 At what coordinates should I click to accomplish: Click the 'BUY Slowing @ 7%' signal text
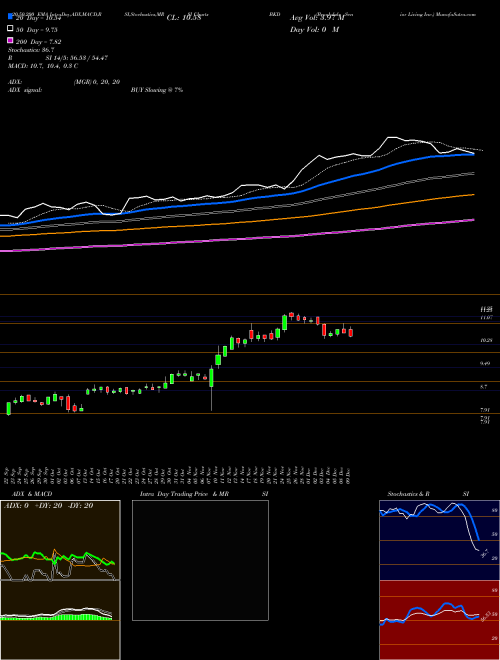(x=157, y=90)
